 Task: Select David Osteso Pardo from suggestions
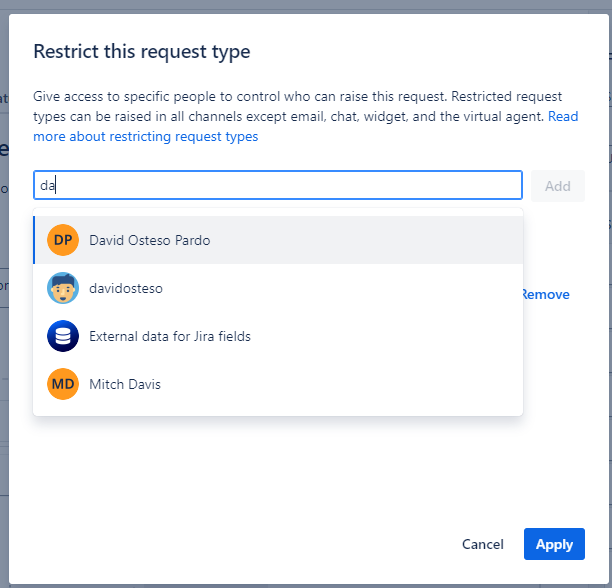coord(150,240)
